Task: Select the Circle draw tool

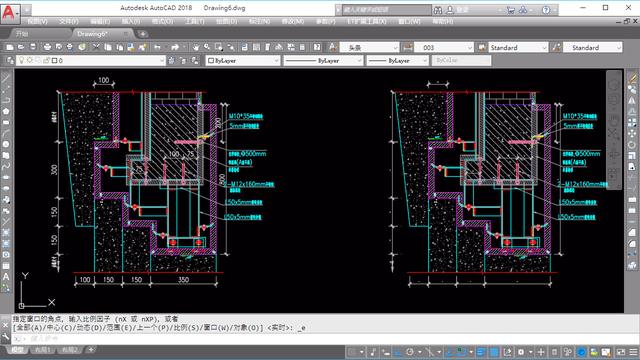Action: (6, 144)
